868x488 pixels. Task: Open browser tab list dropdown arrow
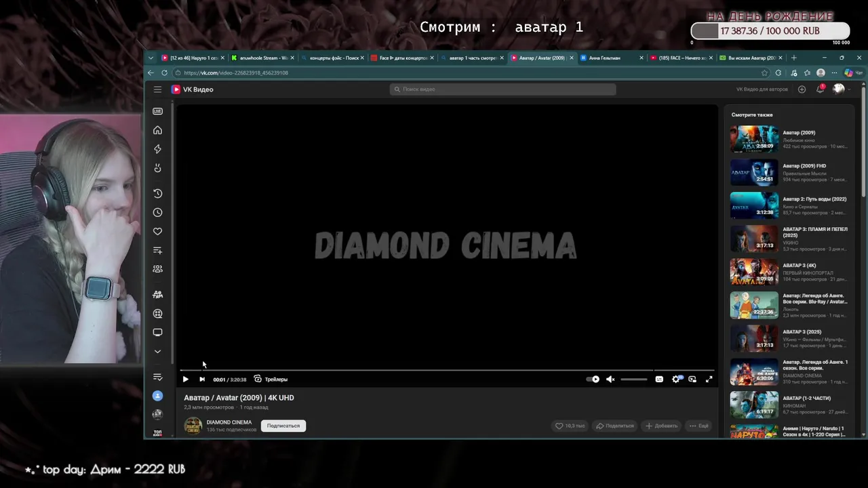pyautogui.click(x=151, y=58)
